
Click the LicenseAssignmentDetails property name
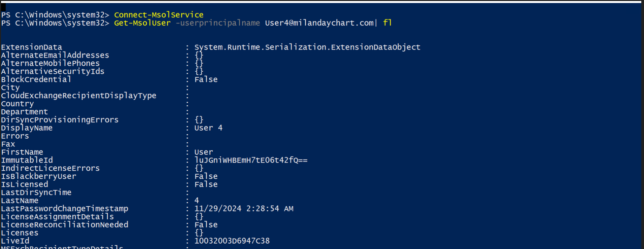pos(57,217)
